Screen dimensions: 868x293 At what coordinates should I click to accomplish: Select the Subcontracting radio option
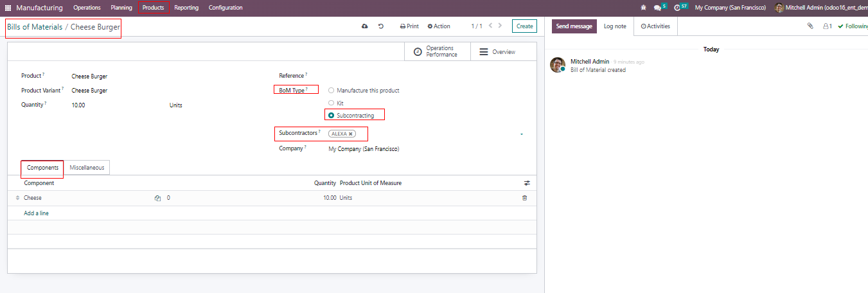[332, 116]
